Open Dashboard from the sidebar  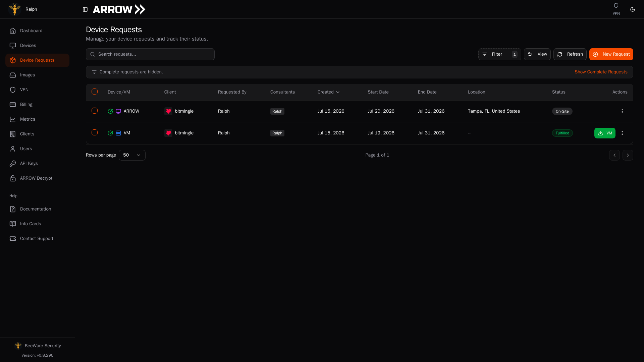37,31
